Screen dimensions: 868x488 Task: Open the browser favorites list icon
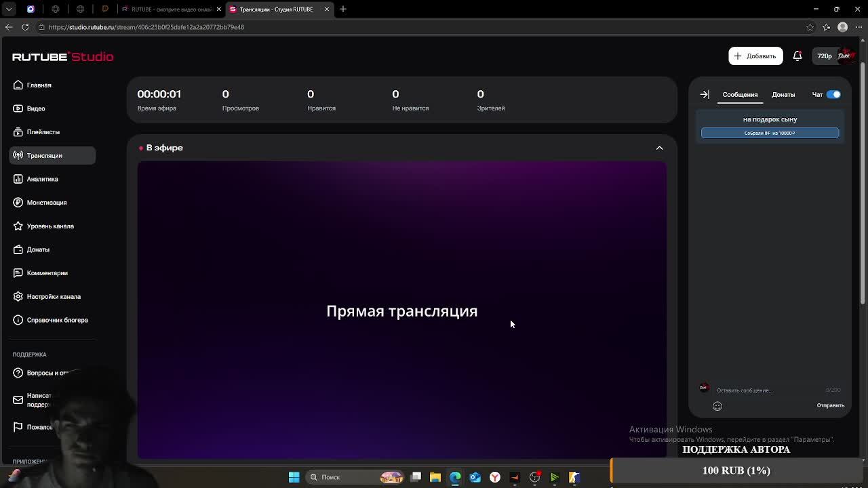coord(826,27)
